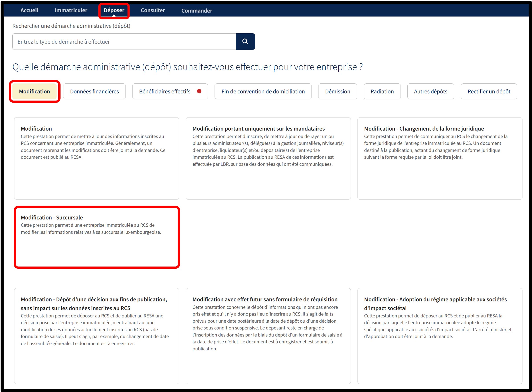This screenshot has width=532, height=392.
Task: Click the magnifying glass search button
Action: [x=245, y=42]
